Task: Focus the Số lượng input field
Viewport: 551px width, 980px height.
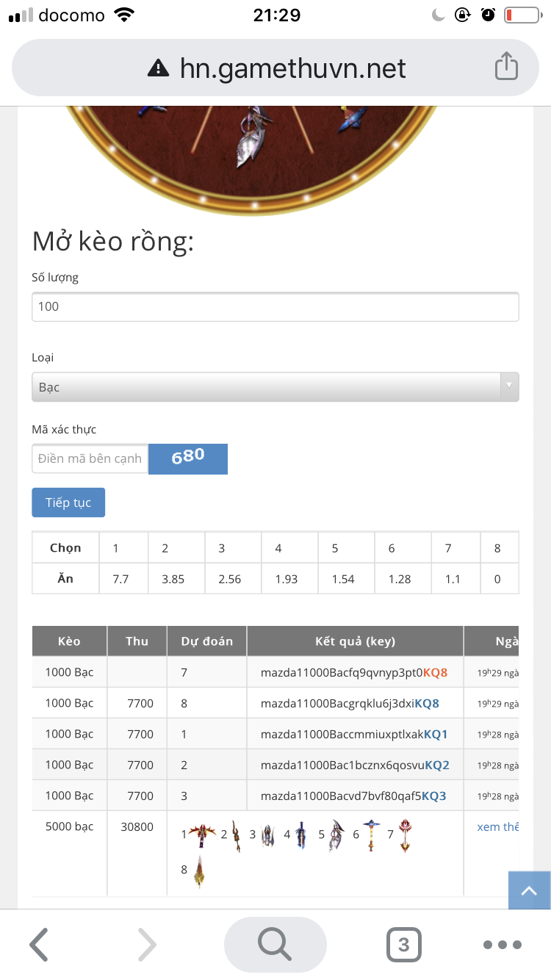Action: click(275, 306)
